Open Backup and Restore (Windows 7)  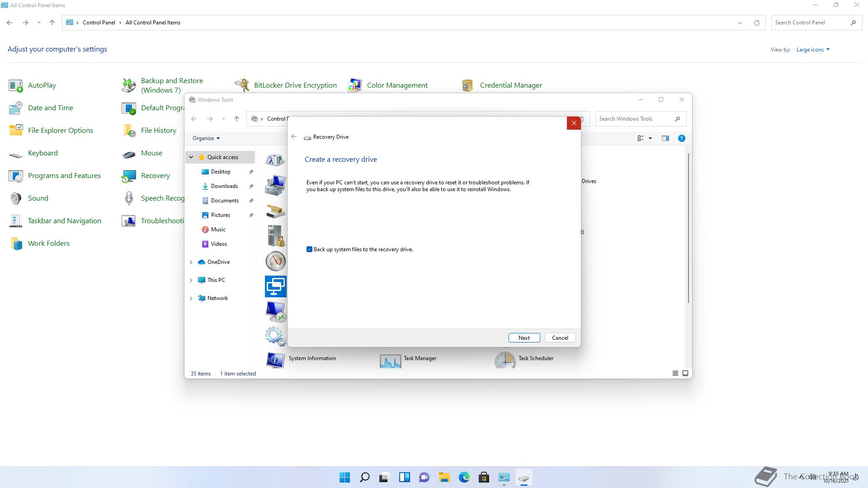pos(163,85)
